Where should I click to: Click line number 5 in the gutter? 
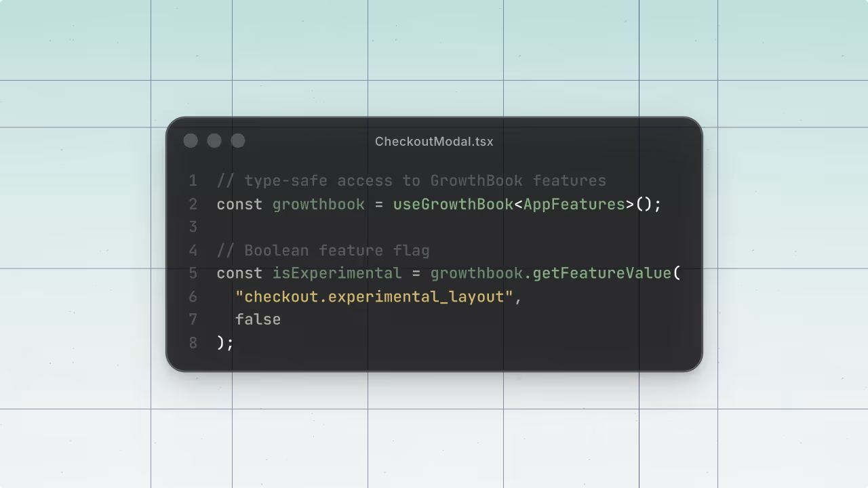[x=193, y=273]
